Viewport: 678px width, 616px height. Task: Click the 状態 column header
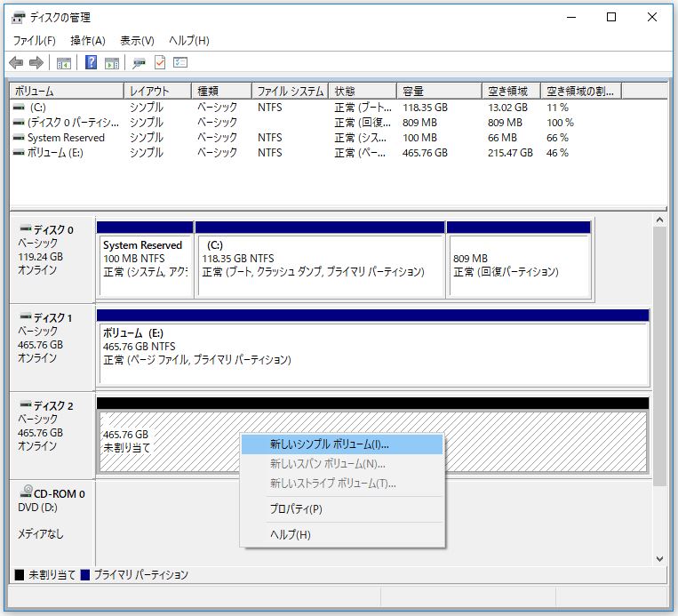[363, 92]
